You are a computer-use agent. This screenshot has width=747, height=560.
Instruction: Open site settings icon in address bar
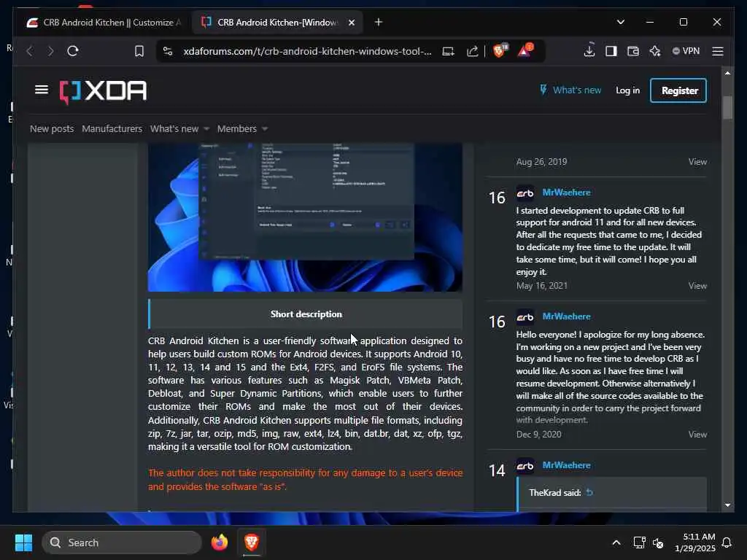(168, 51)
